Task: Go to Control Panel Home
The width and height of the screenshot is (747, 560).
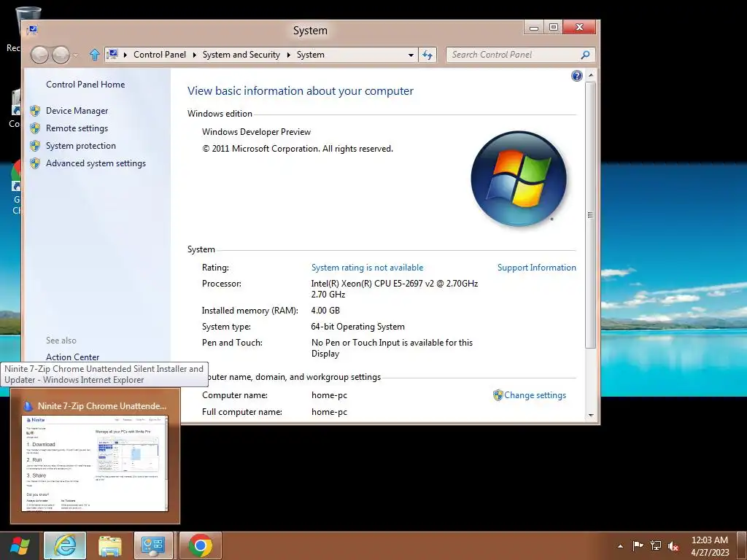Action: tap(85, 85)
